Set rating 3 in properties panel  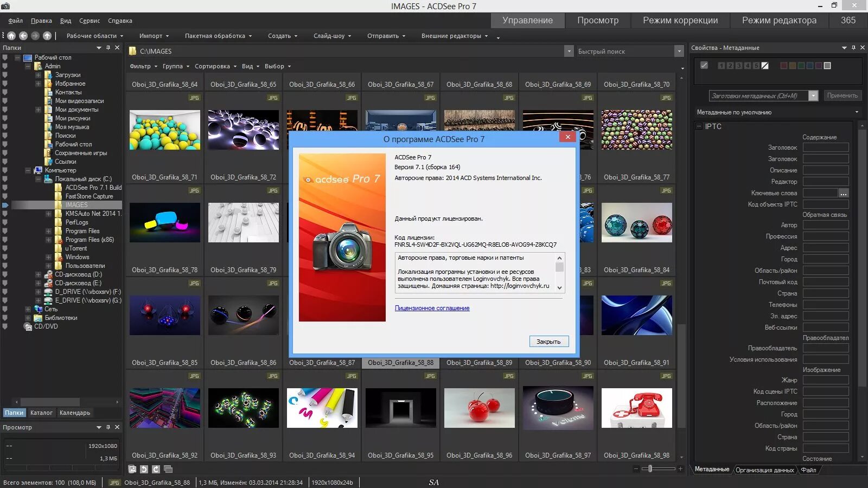click(x=739, y=66)
